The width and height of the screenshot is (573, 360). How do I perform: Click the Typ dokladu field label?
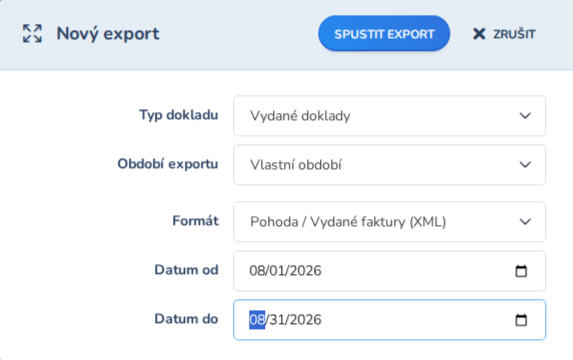click(179, 115)
